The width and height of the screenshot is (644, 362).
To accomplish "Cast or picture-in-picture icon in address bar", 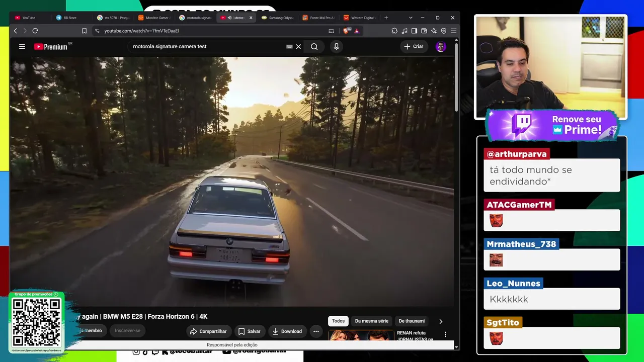I will click(x=331, y=31).
